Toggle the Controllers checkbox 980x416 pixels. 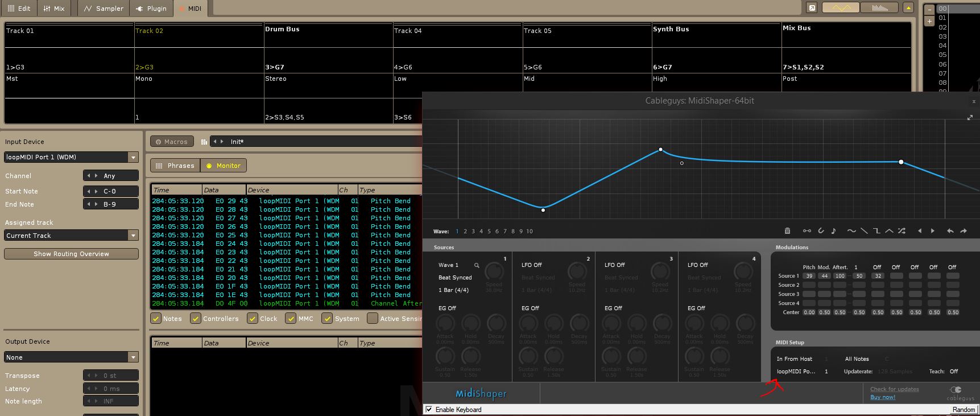[x=195, y=319]
